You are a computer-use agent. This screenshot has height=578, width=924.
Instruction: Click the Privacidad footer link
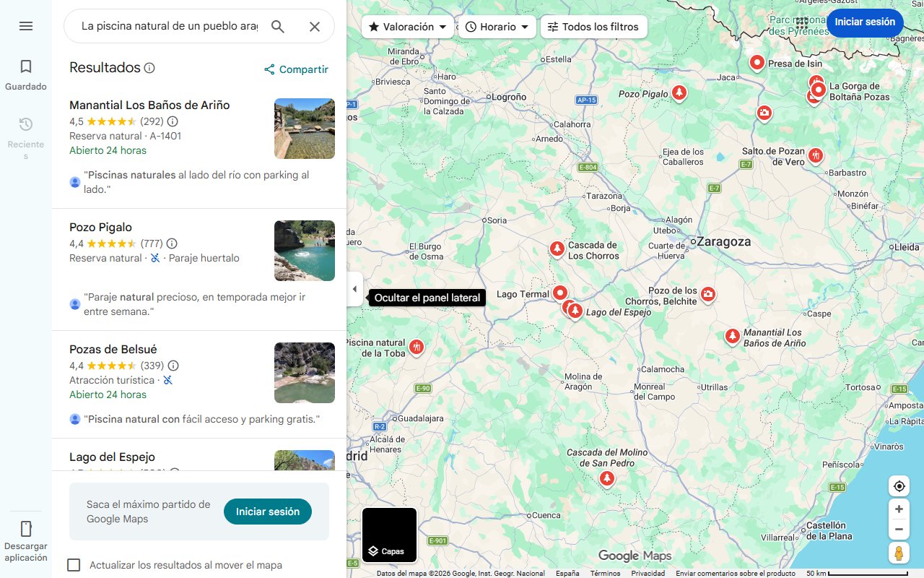(x=650, y=571)
